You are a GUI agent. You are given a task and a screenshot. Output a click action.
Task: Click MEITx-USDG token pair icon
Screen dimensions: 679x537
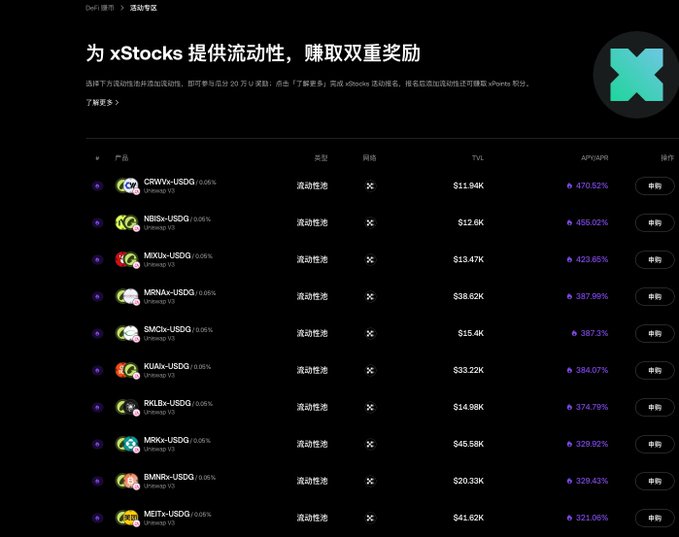(127, 518)
